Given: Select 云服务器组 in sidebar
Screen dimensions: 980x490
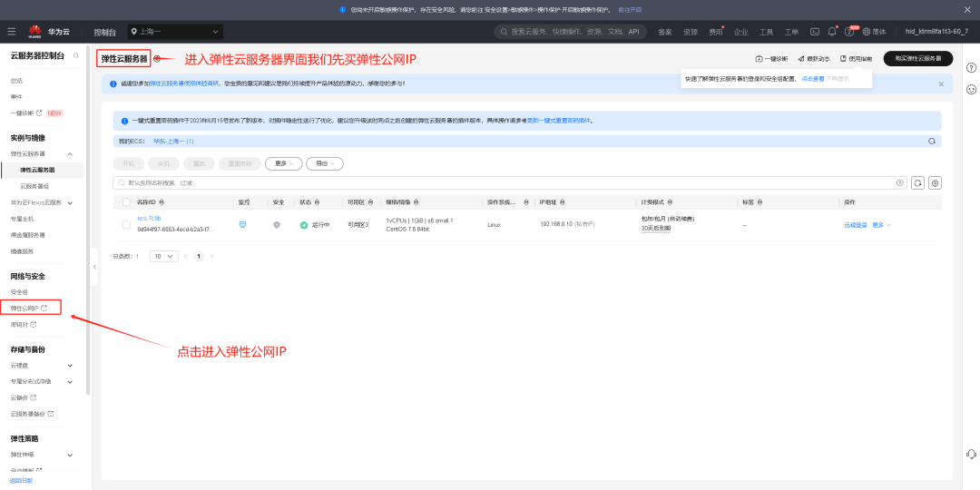Looking at the screenshot, I should pyautogui.click(x=33, y=186).
